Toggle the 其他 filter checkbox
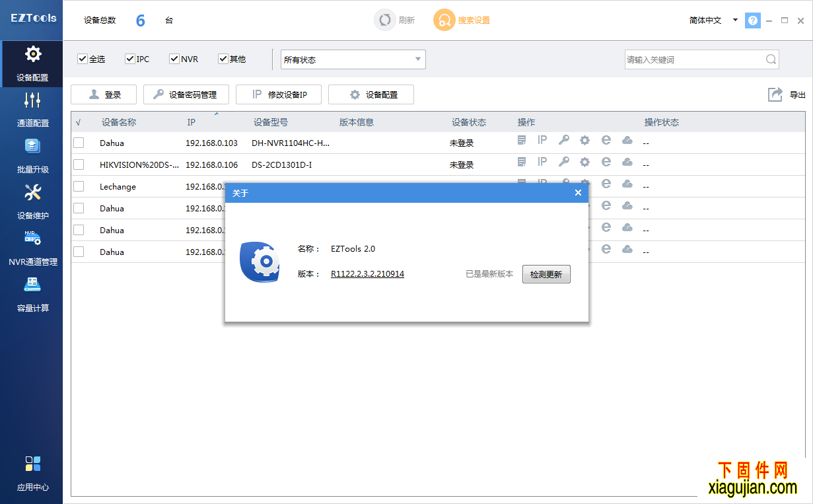The height and width of the screenshot is (504, 813). [x=223, y=59]
